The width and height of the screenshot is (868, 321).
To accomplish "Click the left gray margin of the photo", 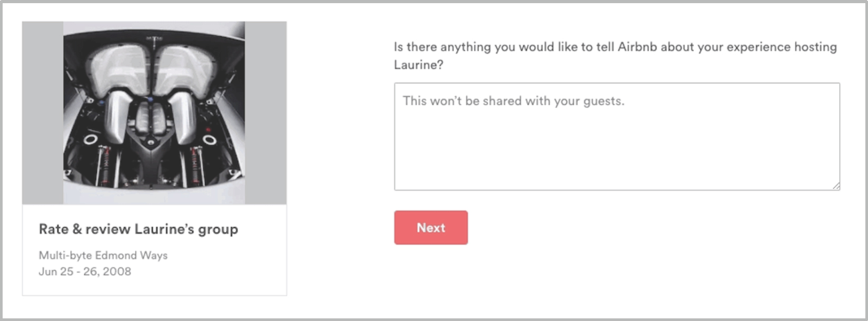I will (x=43, y=113).
